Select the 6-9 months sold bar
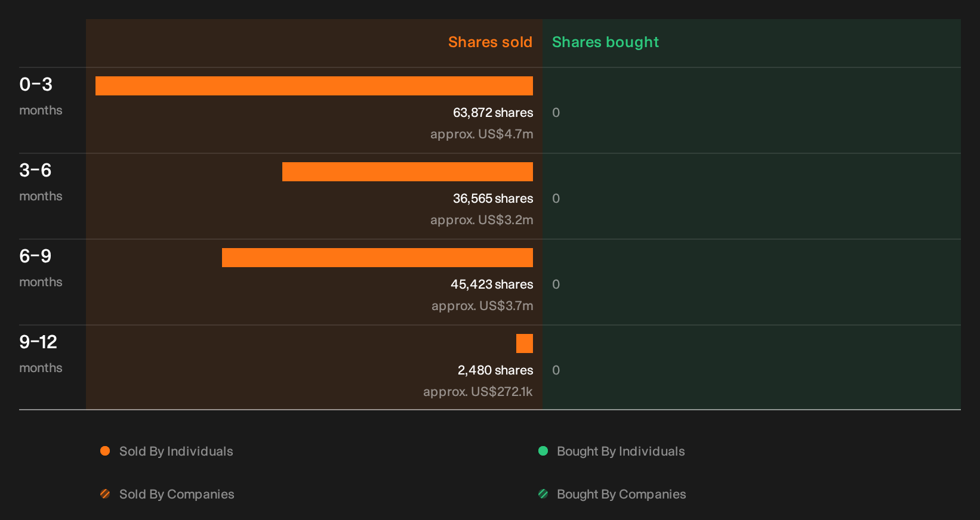Screen dimensions: 980x520 pos(377,258)
